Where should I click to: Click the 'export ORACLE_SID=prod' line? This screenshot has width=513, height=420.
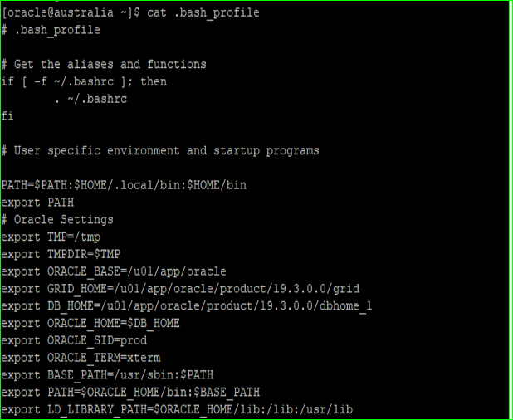click(74, 340)
